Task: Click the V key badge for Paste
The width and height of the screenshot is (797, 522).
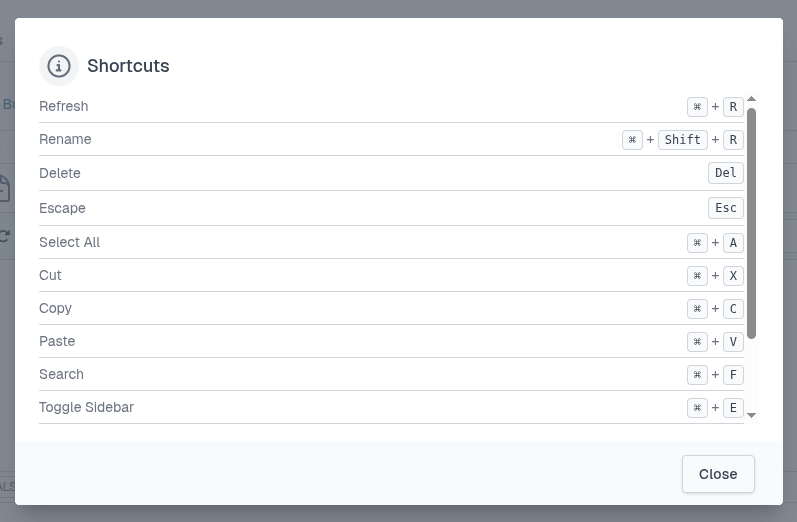Action: click(733, 342)
